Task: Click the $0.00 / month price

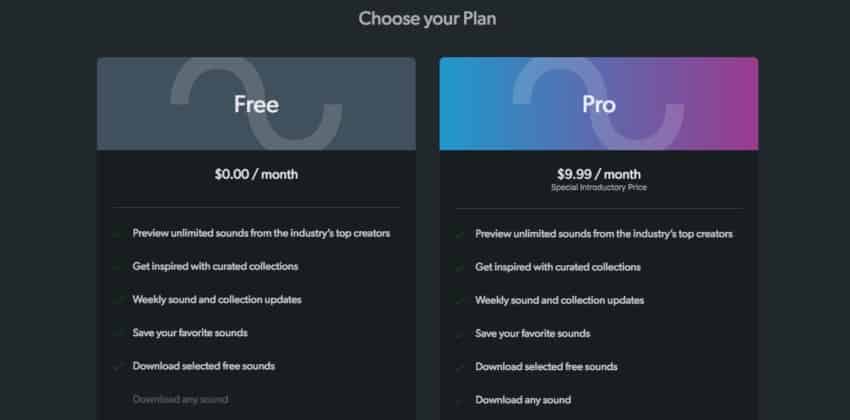Action: pyautogui.click(x=256, y=174)
